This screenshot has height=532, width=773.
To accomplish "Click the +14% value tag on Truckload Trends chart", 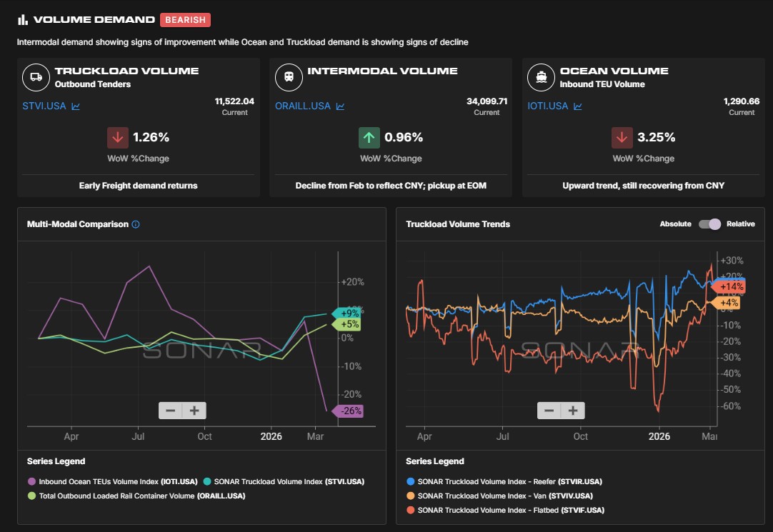I will pos(729,286).
